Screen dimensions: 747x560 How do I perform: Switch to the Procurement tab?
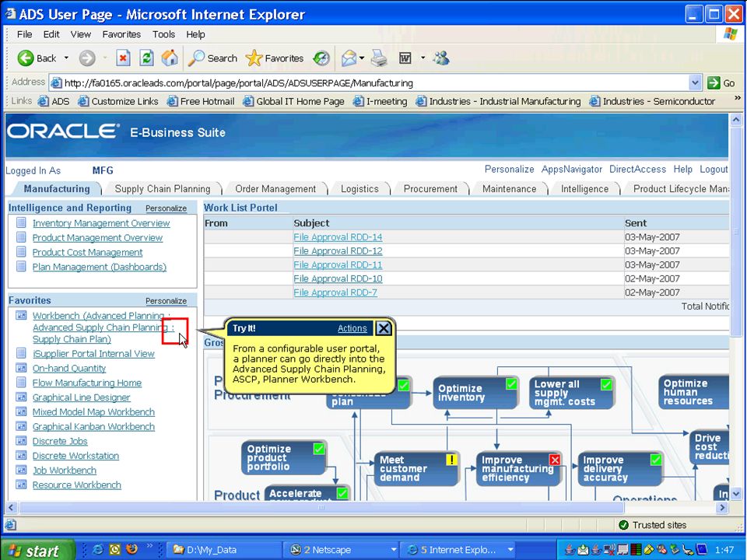click(430, 189)
